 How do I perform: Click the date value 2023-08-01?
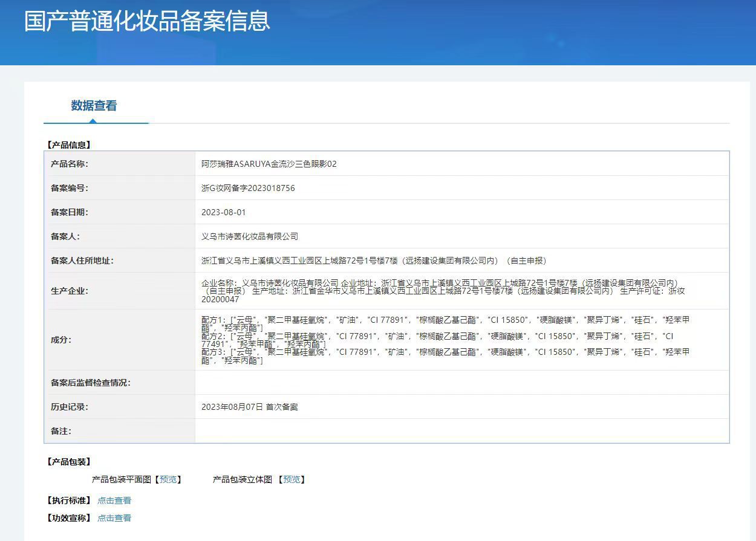(x=224, y=212)
